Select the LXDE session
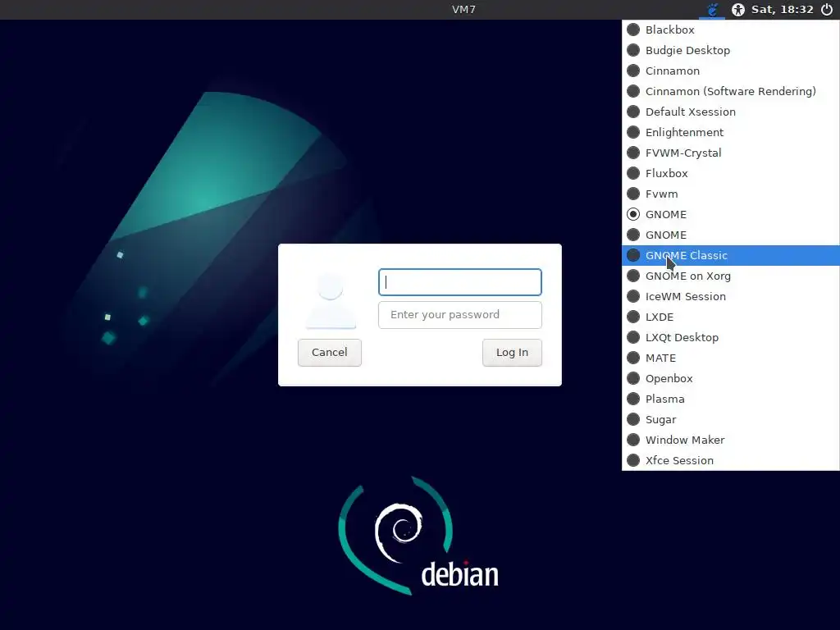840x630 pixels. click(731, 317)
